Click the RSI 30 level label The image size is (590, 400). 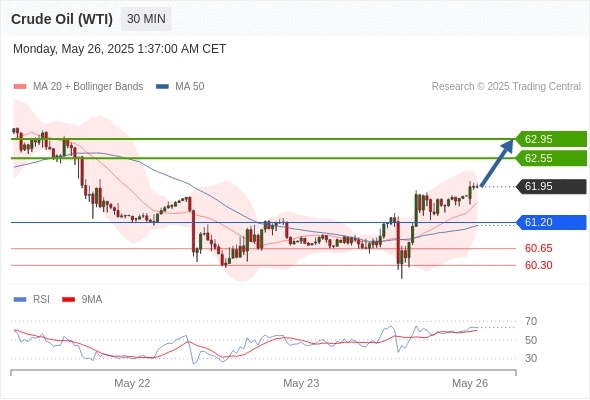(531, 358)
